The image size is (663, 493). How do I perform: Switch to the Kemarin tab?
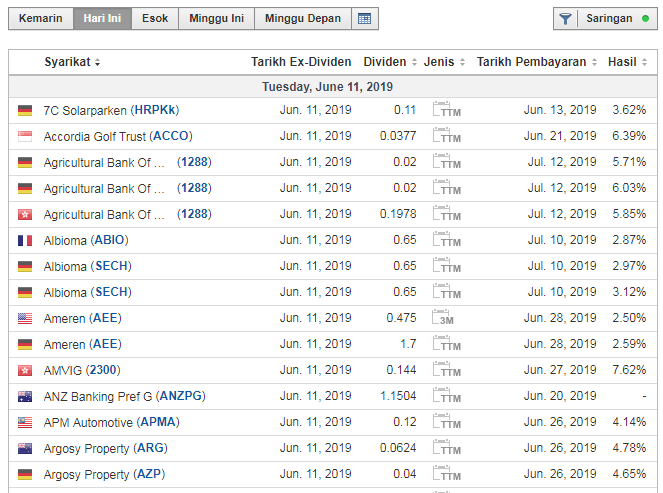[41, 19]
